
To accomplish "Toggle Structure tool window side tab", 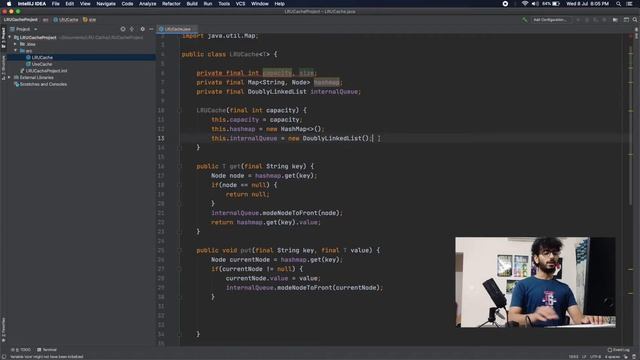I will coord(3,68).
